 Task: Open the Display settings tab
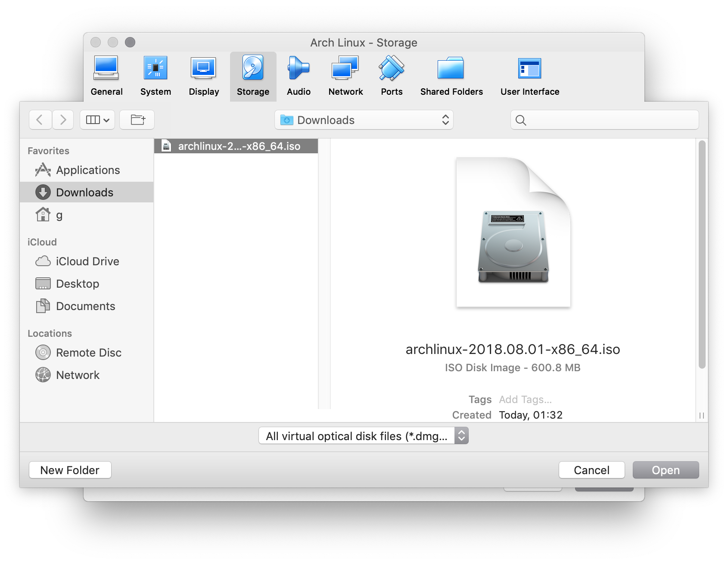[x=204, y=77]
